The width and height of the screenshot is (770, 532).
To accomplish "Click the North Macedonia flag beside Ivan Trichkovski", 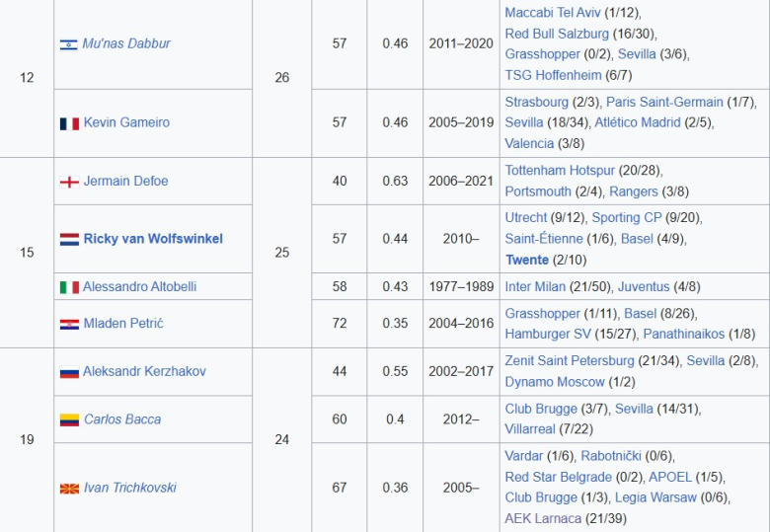I will [69, 489].
